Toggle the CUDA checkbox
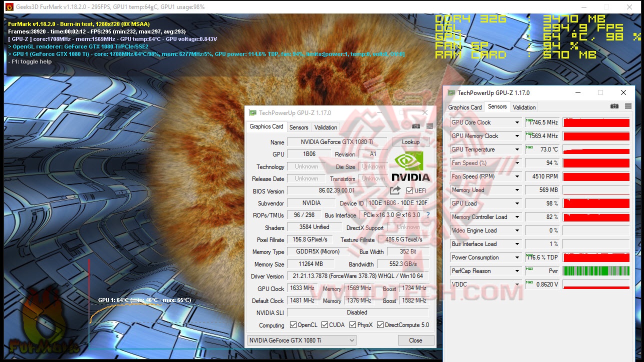Image resolution: width=644 pixels, height=362 pixels. pos(324,325)
